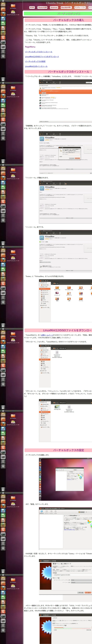Screen dimensions: 92x644
Task: Open the Ubuntuの比較 navigation tab
Action: click(42, 8)
